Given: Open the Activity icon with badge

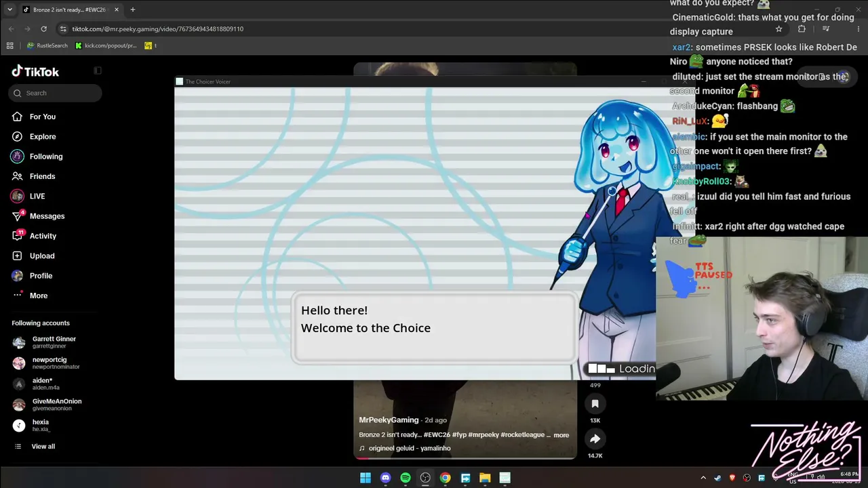Looking at the screenshot, I should pyautogui.click(x=18, y=236).
